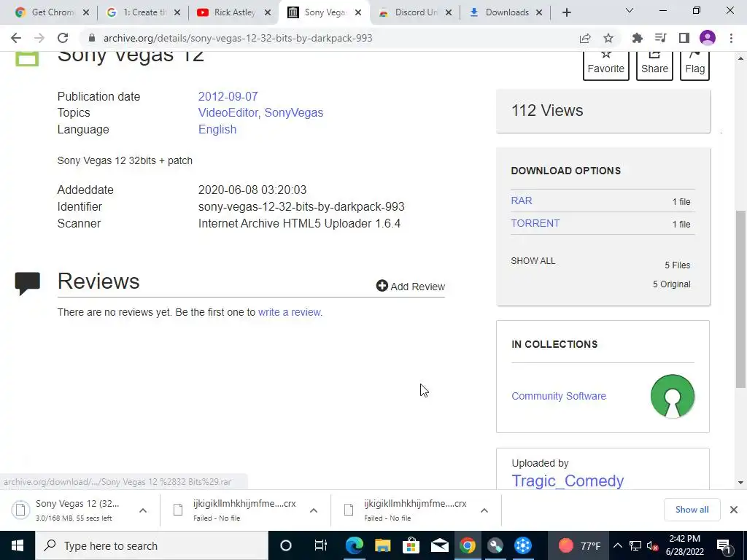Open the wrench tool app on taskbar

pyautogui.click(x=495, y=545)
